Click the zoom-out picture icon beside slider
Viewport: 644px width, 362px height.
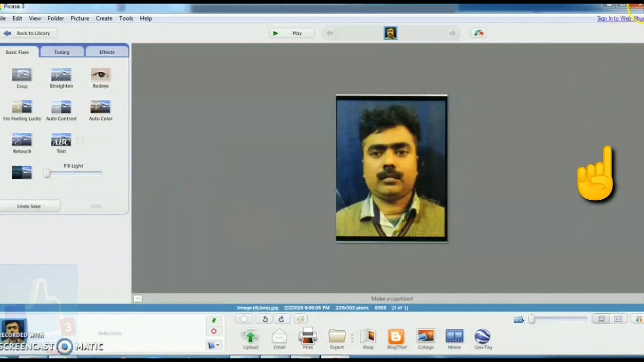(519, 319)
